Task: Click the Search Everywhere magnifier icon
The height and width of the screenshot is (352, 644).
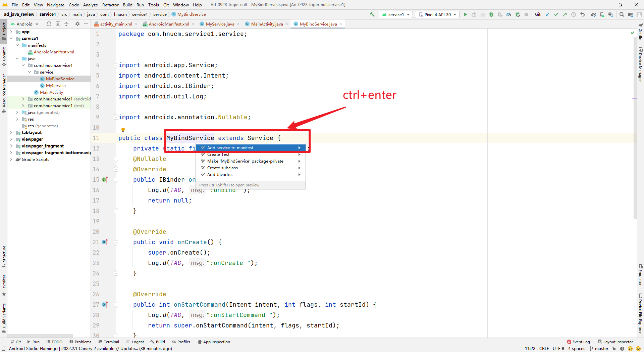Action: [x=622, y=14]
